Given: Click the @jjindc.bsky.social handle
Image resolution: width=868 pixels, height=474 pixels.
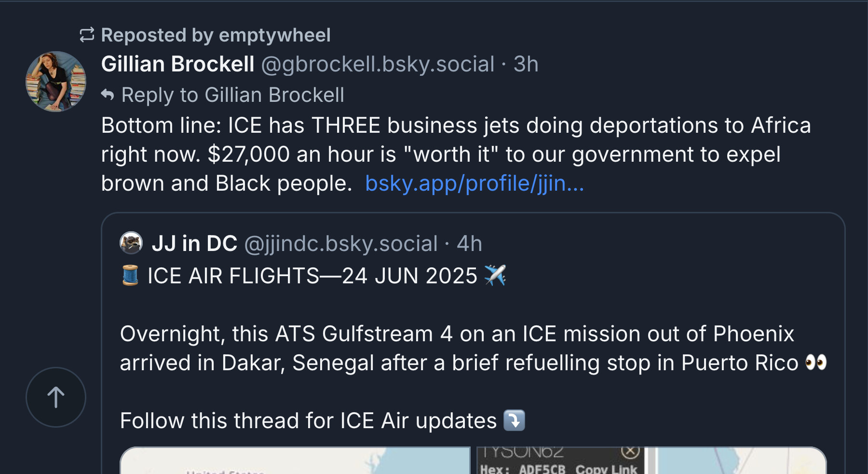Looking at the screenshot, I should coord(341,244).
